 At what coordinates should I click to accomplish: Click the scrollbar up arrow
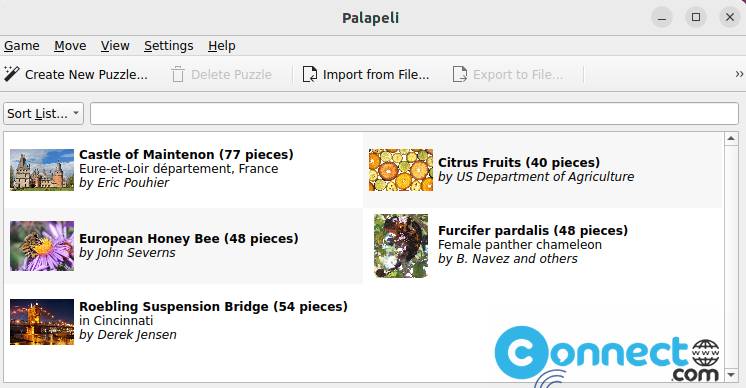[731, 139]
